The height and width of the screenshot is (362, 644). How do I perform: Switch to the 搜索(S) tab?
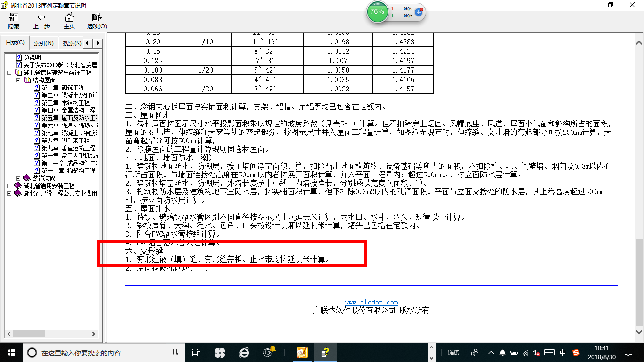[72, 43]
